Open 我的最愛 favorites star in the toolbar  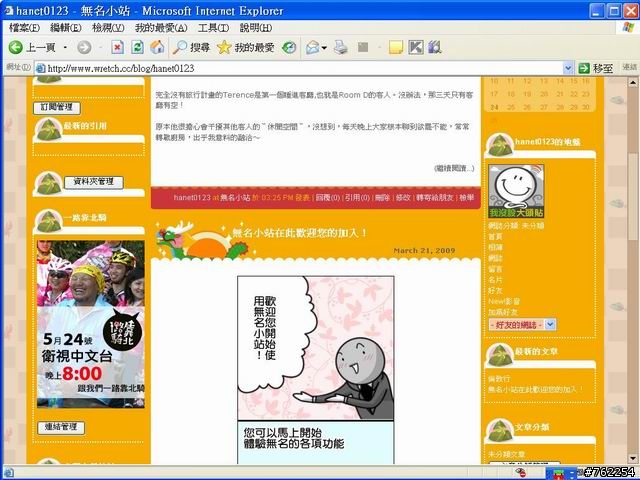[245, 48]
